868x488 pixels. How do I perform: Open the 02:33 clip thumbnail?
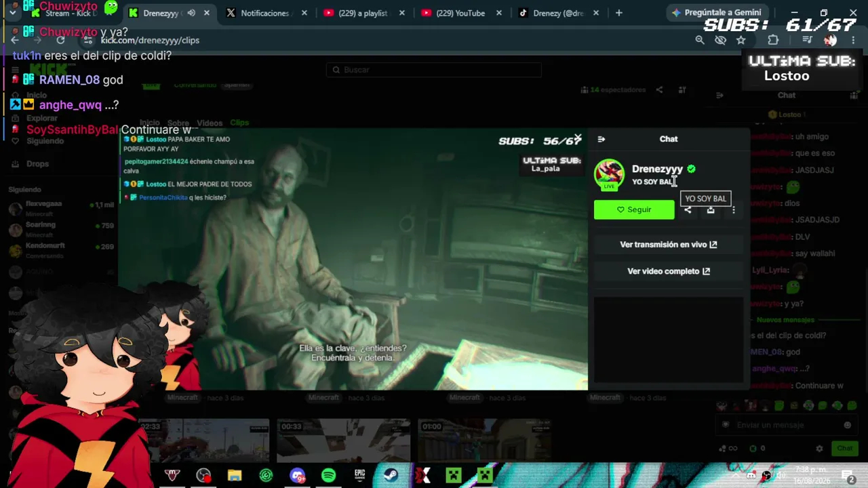tap(203, 441)
